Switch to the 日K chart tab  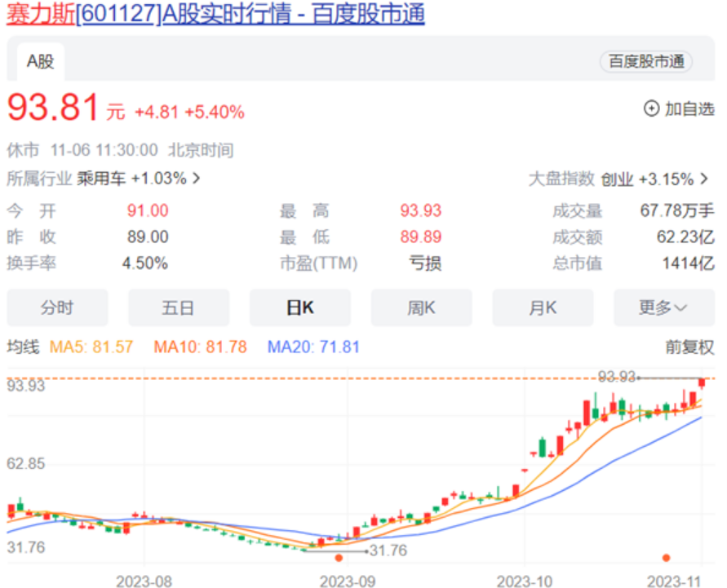(300, 307)
